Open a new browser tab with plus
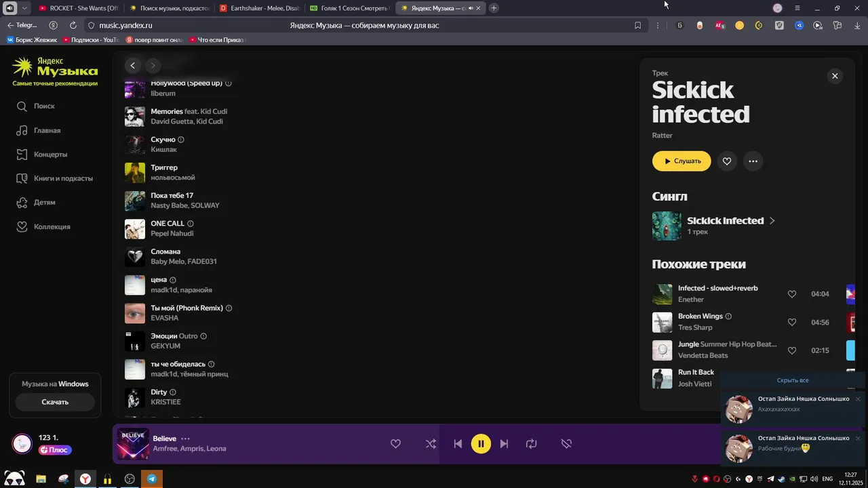 point(494,8)
